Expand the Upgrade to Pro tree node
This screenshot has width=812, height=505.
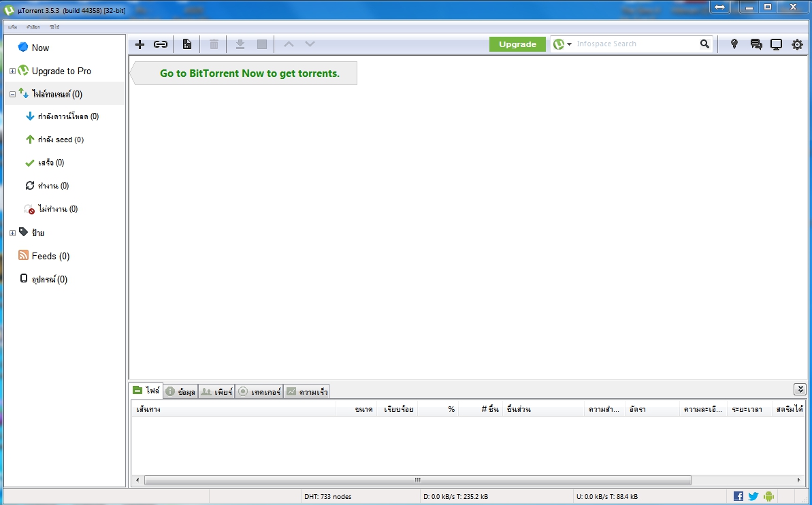pos(12,71)
